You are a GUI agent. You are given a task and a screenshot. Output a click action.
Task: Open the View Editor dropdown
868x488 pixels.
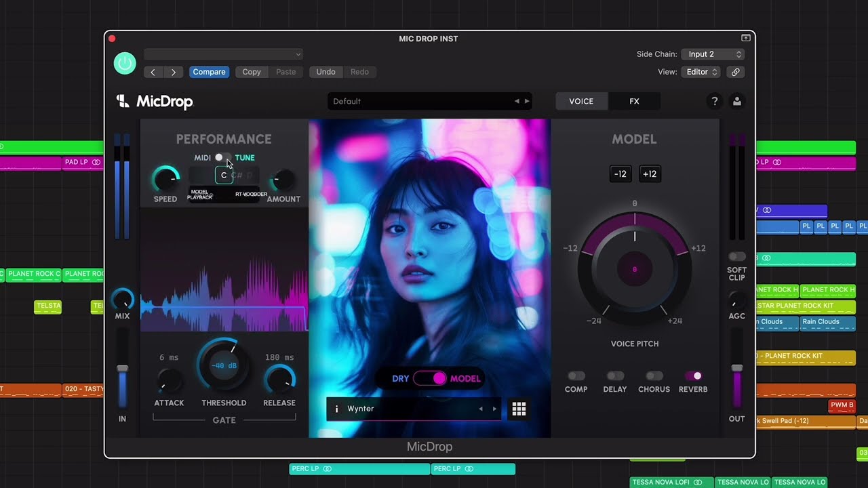[x=702, y=72]
